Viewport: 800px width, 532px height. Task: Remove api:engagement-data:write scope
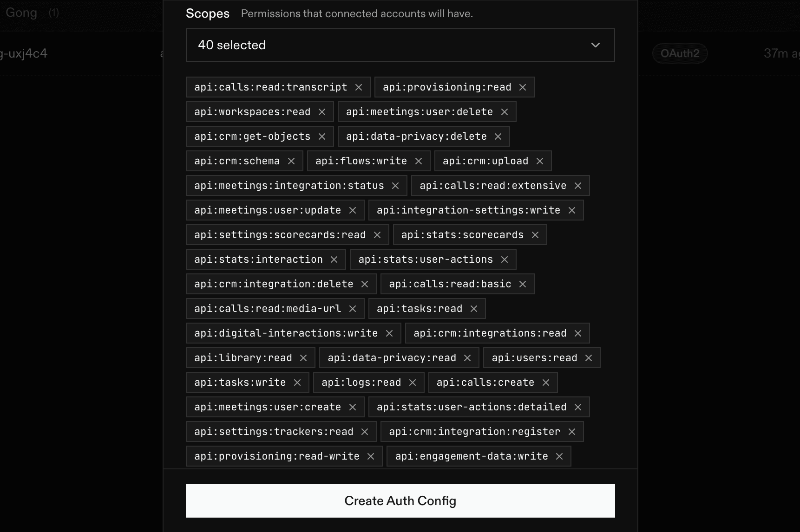pos(559,456)
